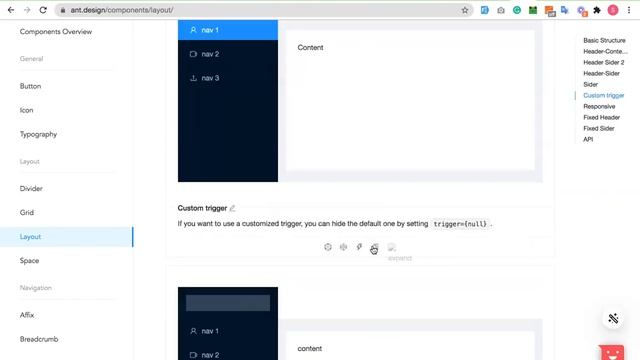Go back to the previous page
This screenshot has height=360, width=640.
11,10
